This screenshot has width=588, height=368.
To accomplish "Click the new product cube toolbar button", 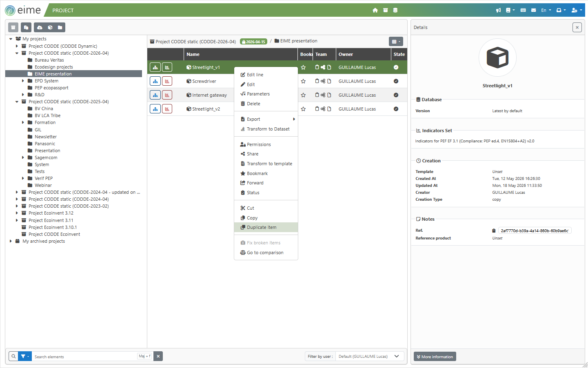I will [50, 27].
